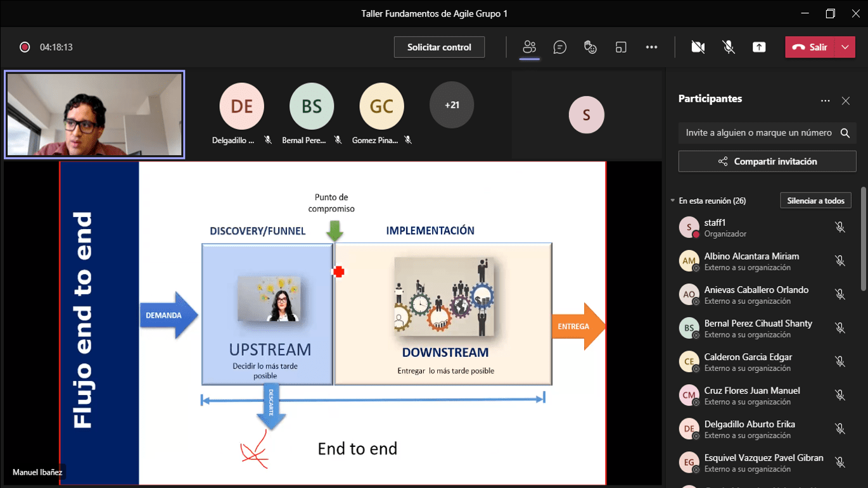This screenshot has width=868, height=488.
Task: Select participant Calderon Garcia Edgar
Action: point(748,361)
